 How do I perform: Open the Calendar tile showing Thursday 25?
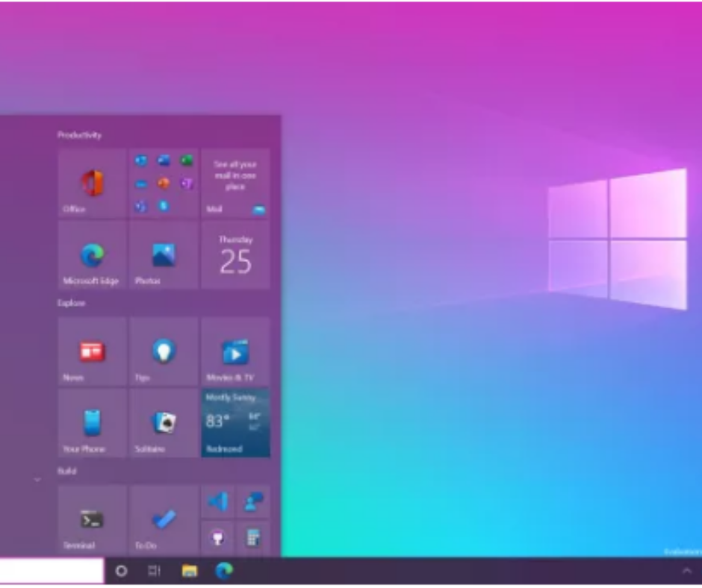(x=235, y=255)
